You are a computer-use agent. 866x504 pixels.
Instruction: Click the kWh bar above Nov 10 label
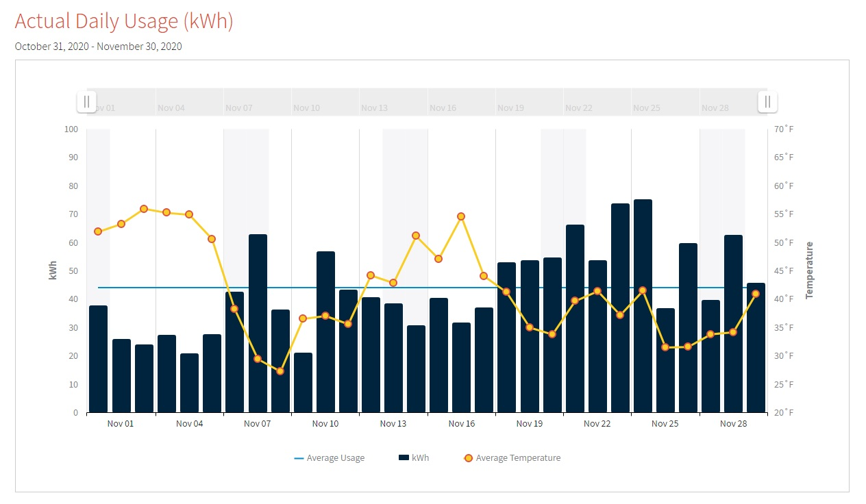point(325,332)
